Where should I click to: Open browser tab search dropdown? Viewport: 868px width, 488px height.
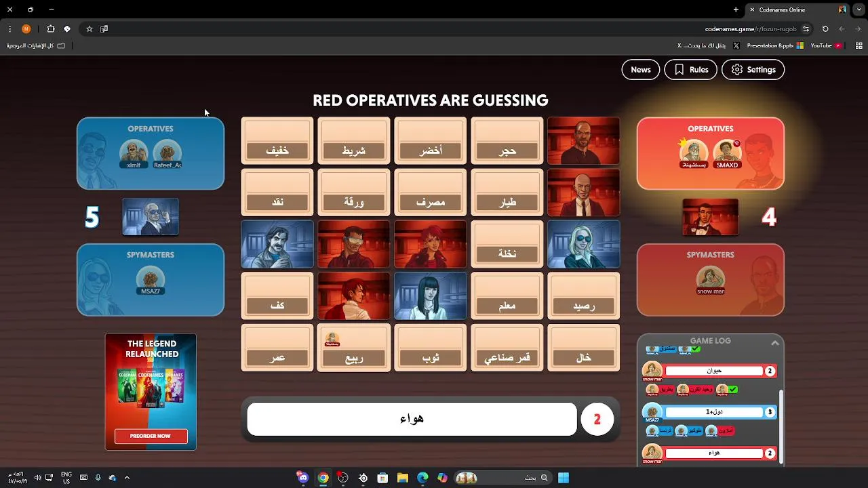pos(859,9)
